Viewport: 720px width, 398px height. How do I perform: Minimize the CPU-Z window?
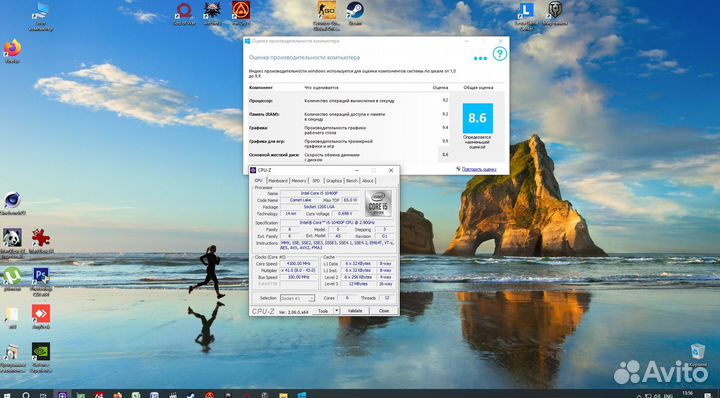click(357, 170)
